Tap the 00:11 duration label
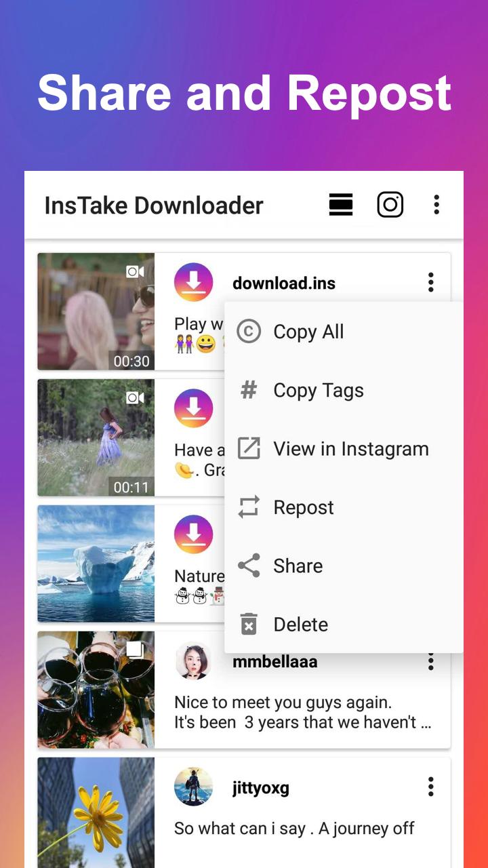The width and height of the screenshot is (488, 868). tap(131, 487)
